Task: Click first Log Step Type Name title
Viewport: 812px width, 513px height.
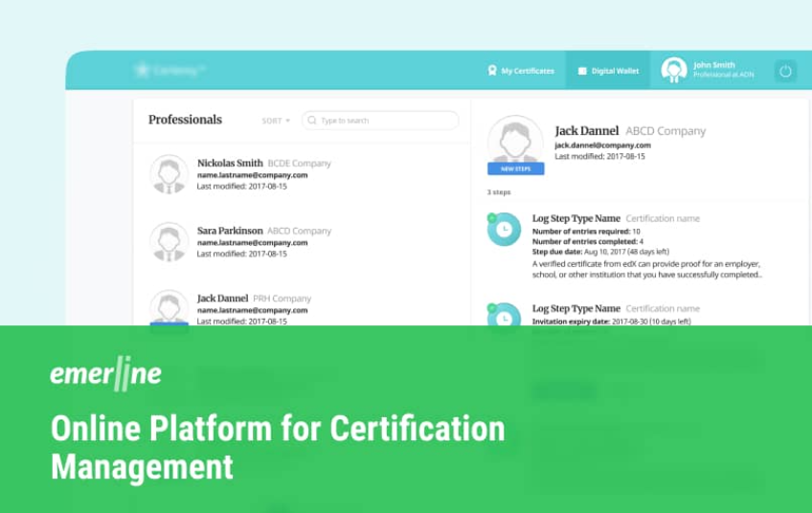Action: pos(575,218)
